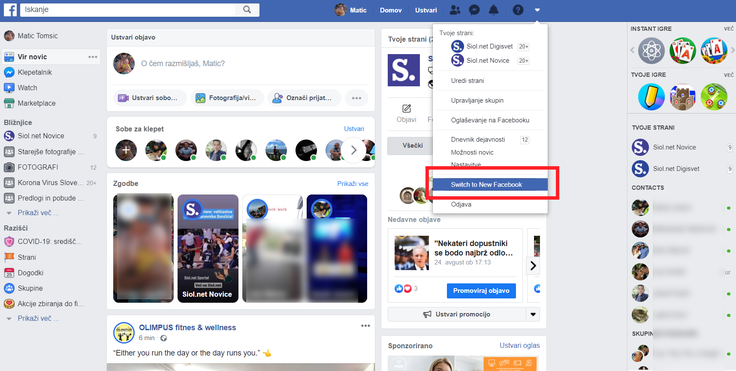Click Označi prijatelje button
This screenshot has width=736, height=371.
[x=304, y=98]
